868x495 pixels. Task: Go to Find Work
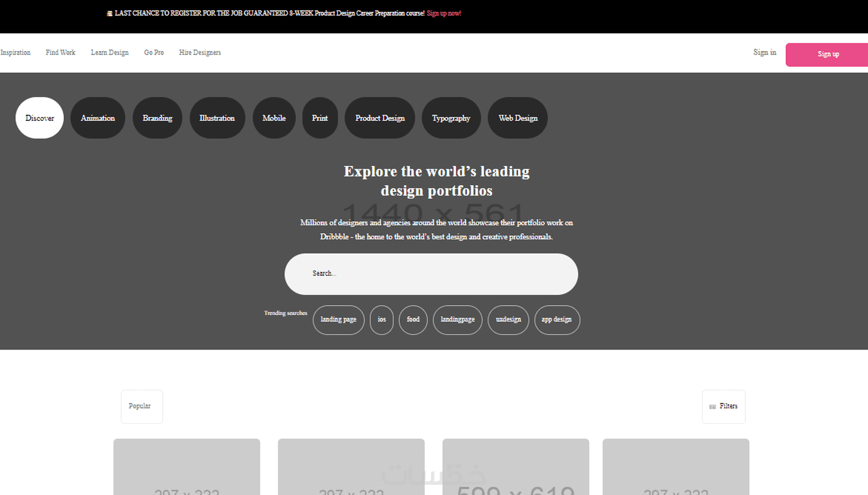[60, 53]
